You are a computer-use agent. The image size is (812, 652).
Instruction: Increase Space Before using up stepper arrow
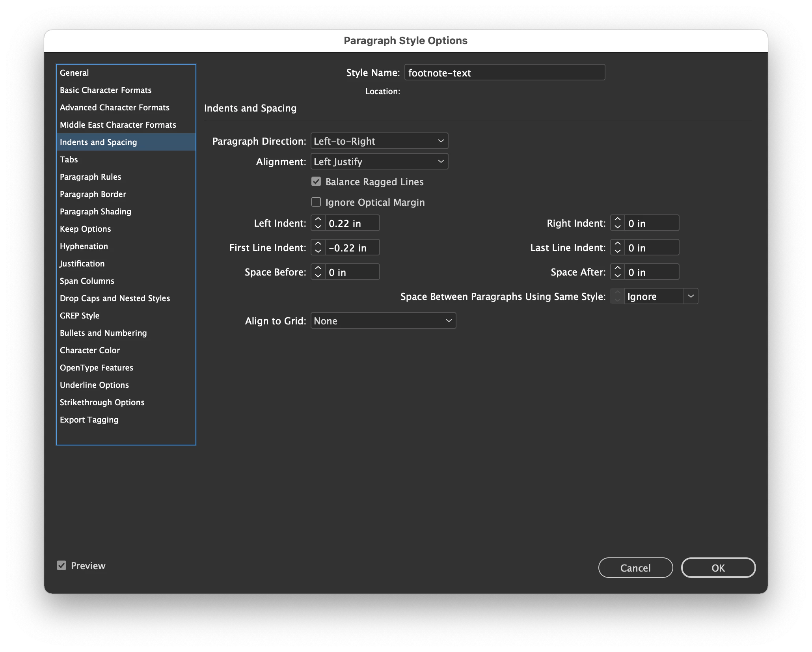318,268
